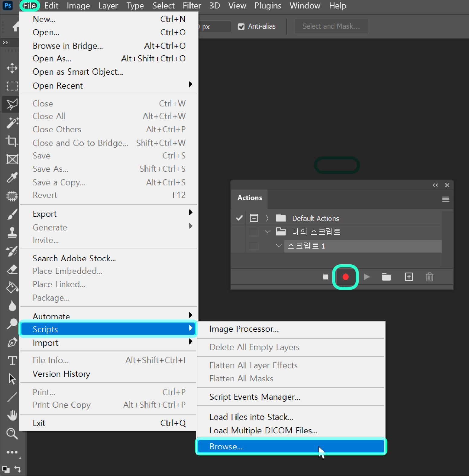Open Version History
The height and width of the screenshot is (476, 469).
(109, 374)
